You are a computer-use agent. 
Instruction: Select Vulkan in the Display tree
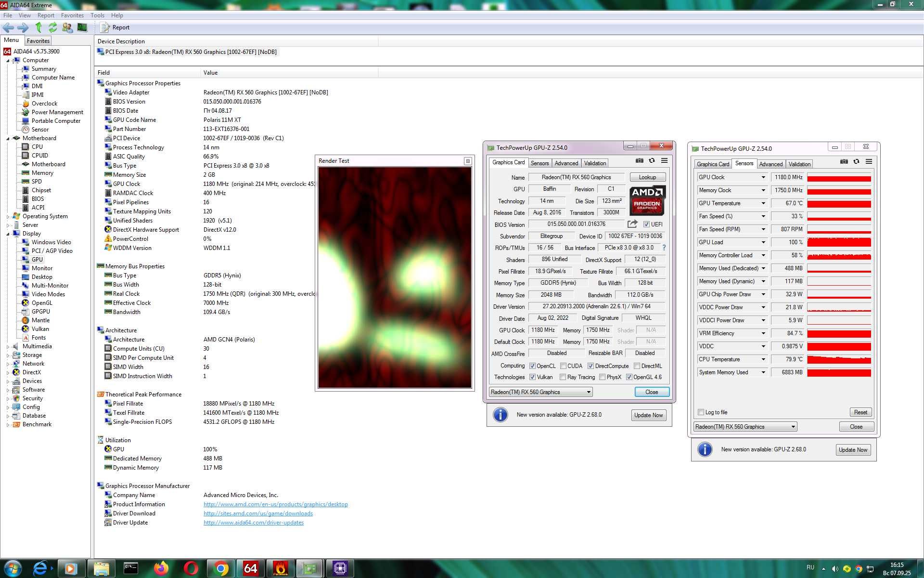coord(40,329)
